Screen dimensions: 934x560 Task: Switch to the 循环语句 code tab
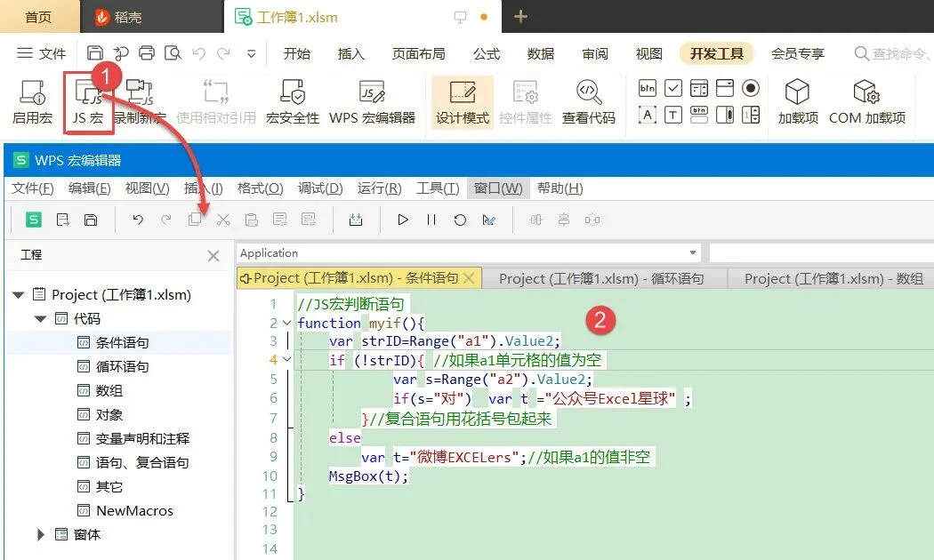point(601,278)
